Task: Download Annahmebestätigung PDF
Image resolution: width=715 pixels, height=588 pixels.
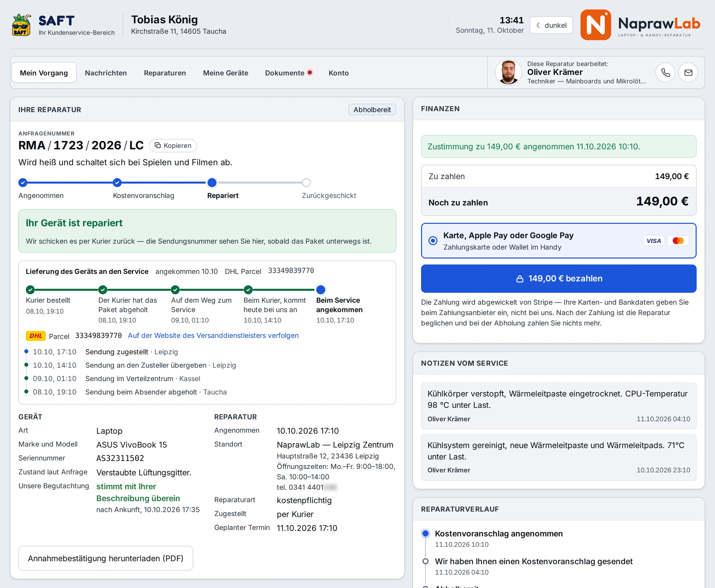Action: coord(105,558)
